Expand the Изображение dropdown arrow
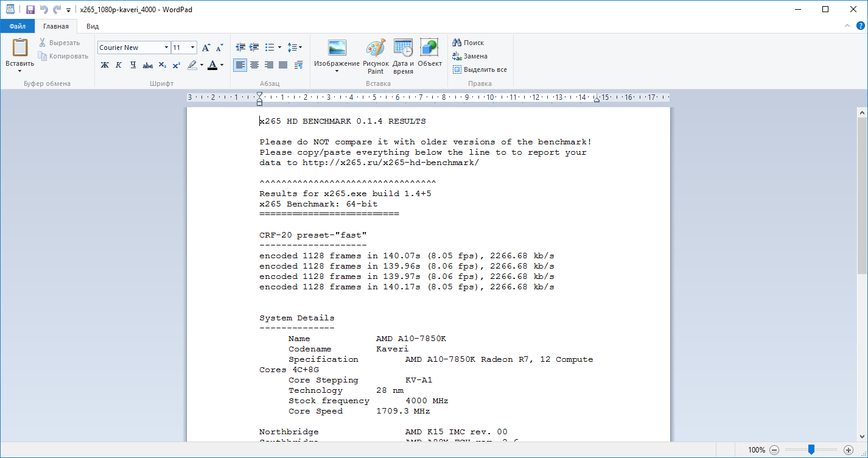Screen dimensions: 868x458 [x=337, y=71]
